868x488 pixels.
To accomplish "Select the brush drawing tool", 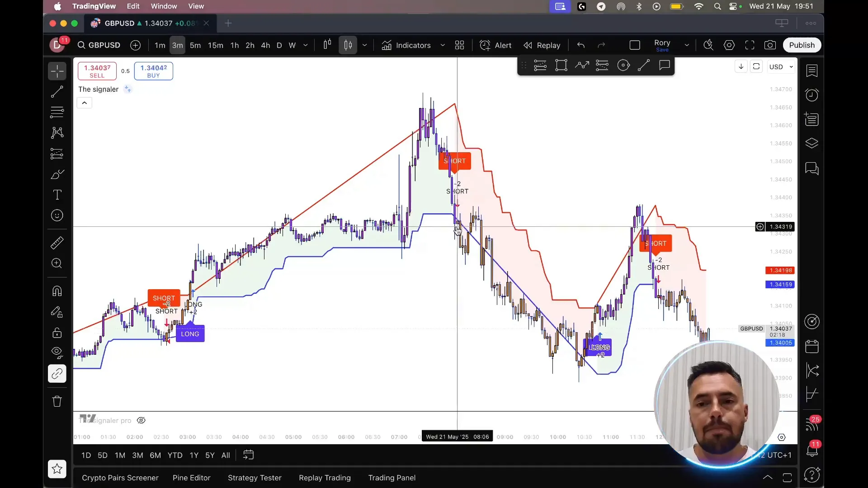I will pyautogui.click(x=57, y=174).
